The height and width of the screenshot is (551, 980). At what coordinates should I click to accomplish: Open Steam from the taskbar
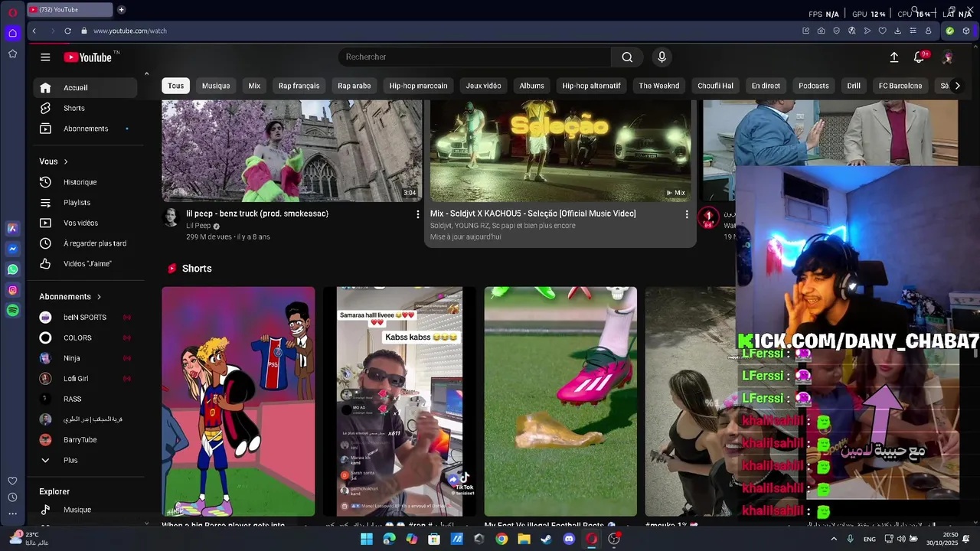pos(546,539)
